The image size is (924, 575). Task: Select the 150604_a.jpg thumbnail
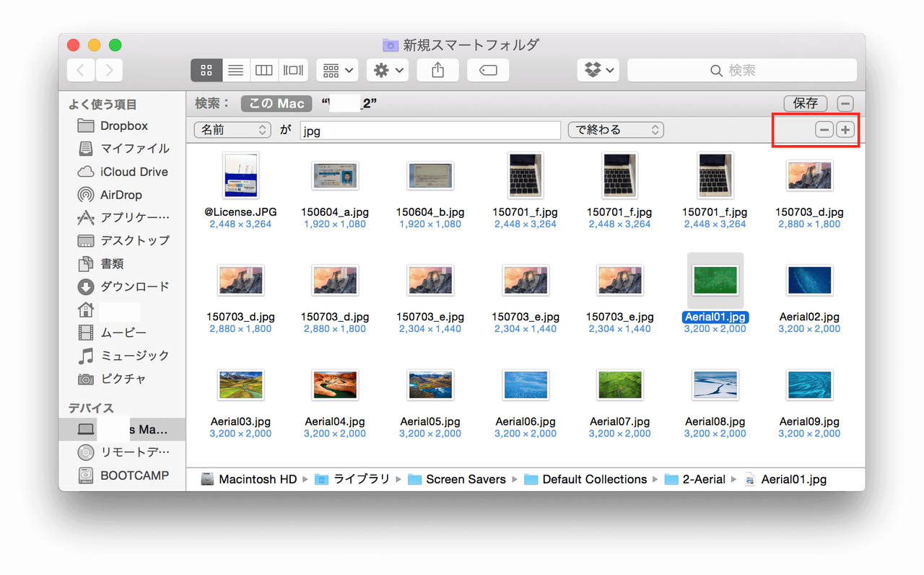[x=335, y=175]
